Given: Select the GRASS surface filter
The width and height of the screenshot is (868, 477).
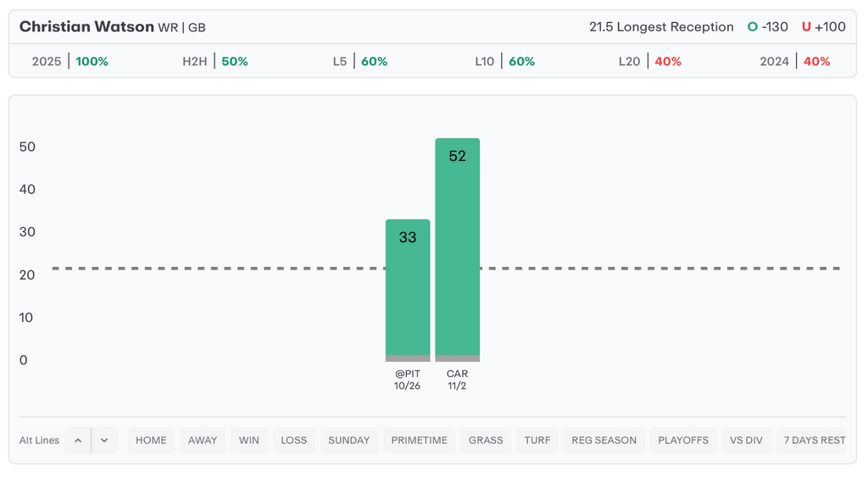Looking at the screenshot, I should coord(486,441).
